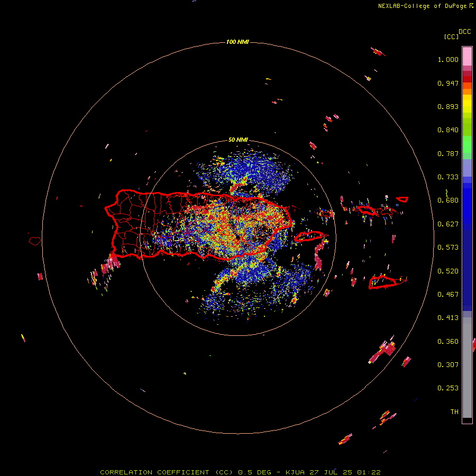This screenshot has height=476, width=476.
Task: Click the 0.413 value on color scale
Action: click(448, 318)
